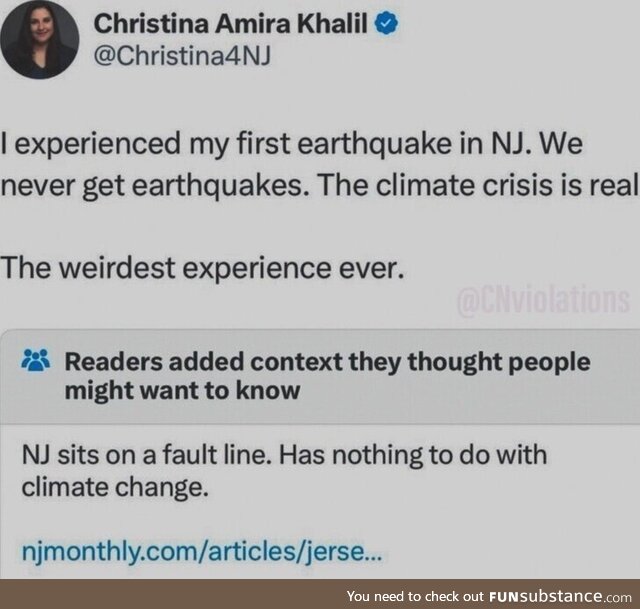
Task: Click the word "Readers" in the note header
Action: [108, 361]
